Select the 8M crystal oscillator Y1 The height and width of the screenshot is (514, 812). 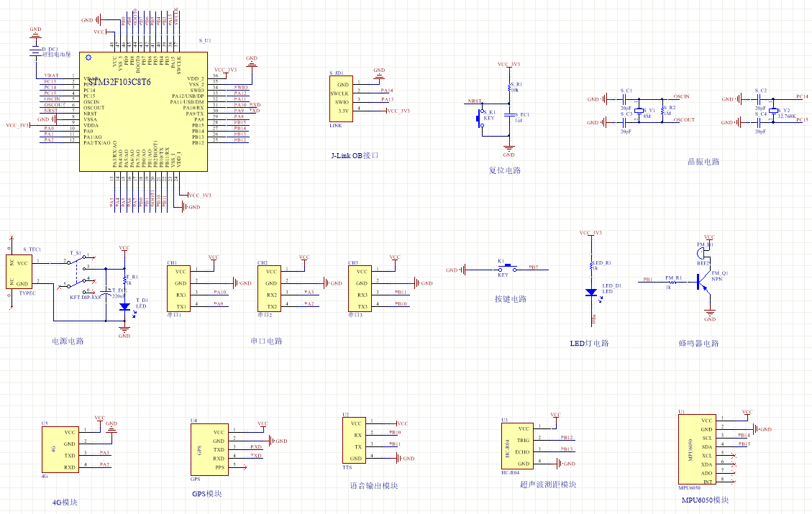637,110
